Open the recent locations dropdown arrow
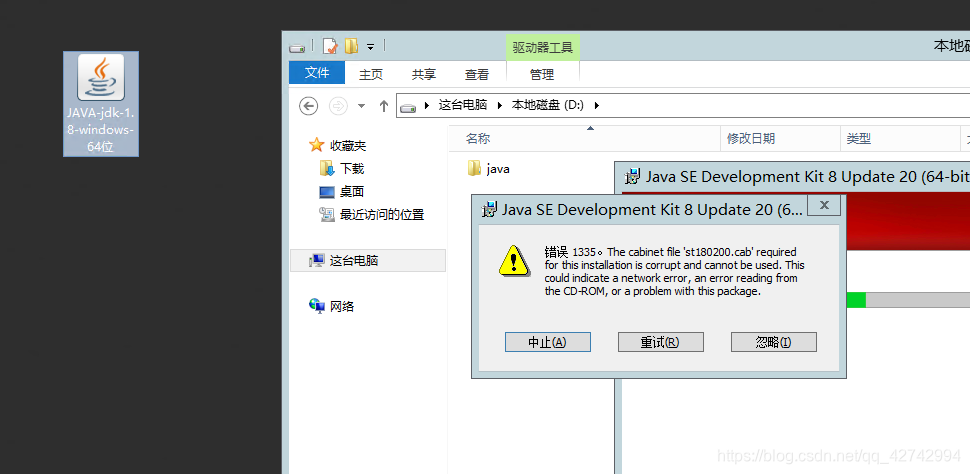The width and height of the screenshot is (970, 474). point(361,106)
